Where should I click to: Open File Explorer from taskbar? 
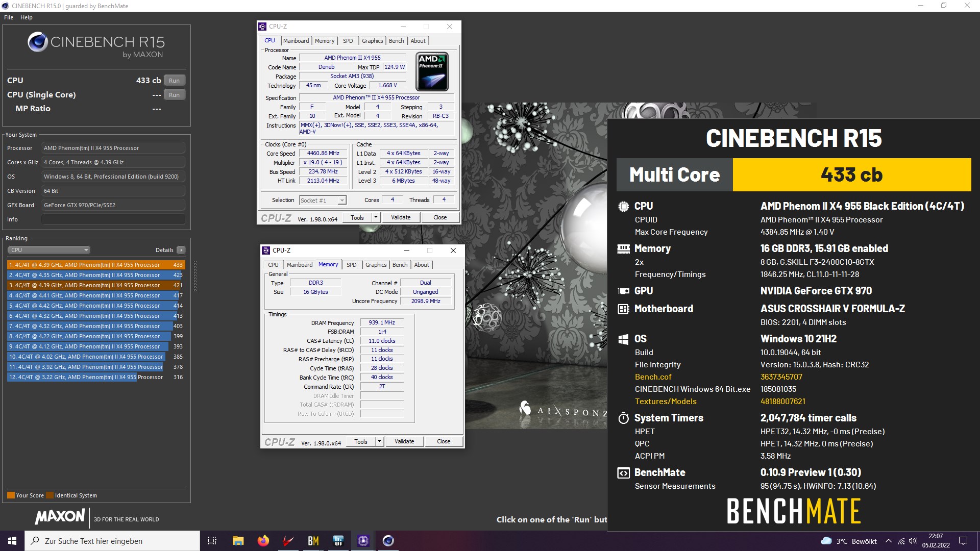click(x=238, y=541)
